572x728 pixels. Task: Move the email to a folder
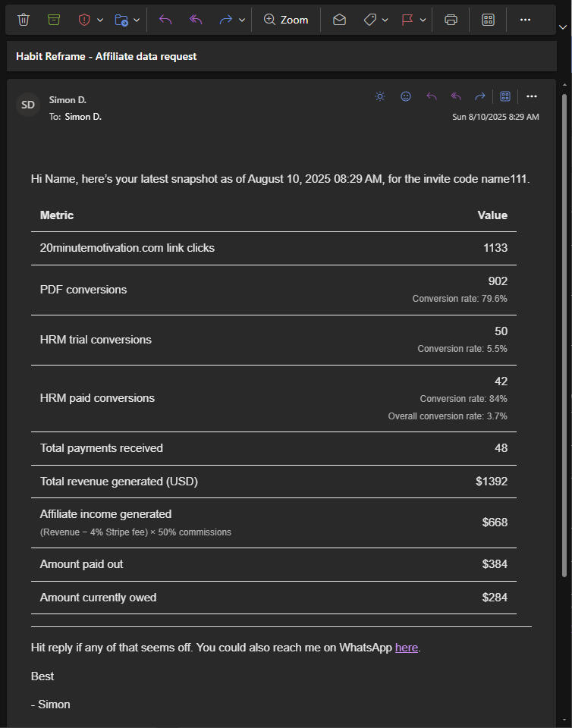pos(123,20)
